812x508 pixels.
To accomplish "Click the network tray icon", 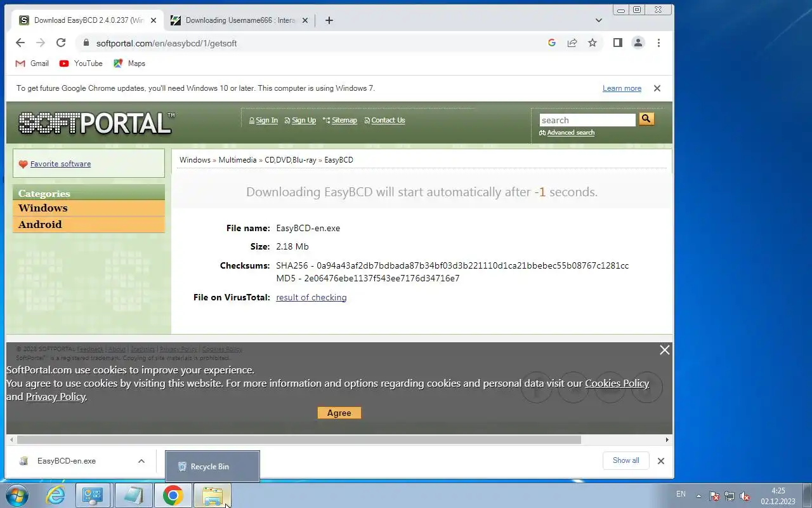I will pyautogui.click(x=730, y=496).
